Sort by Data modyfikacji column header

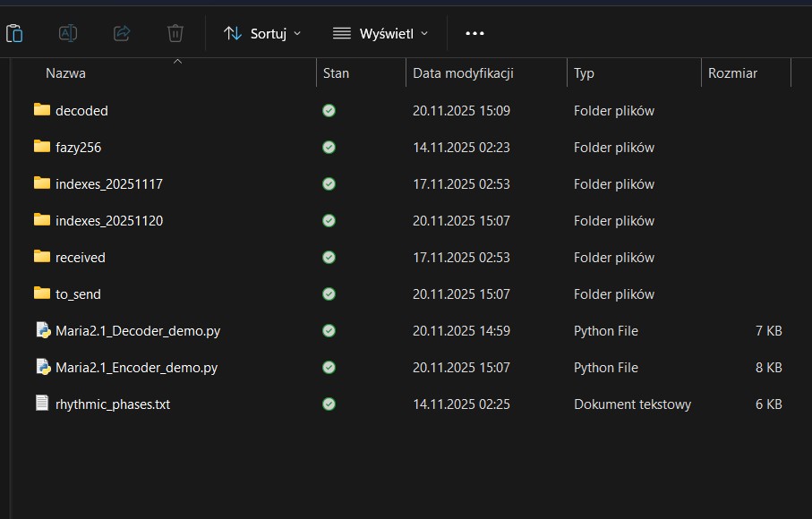click(x=463, y=73)
